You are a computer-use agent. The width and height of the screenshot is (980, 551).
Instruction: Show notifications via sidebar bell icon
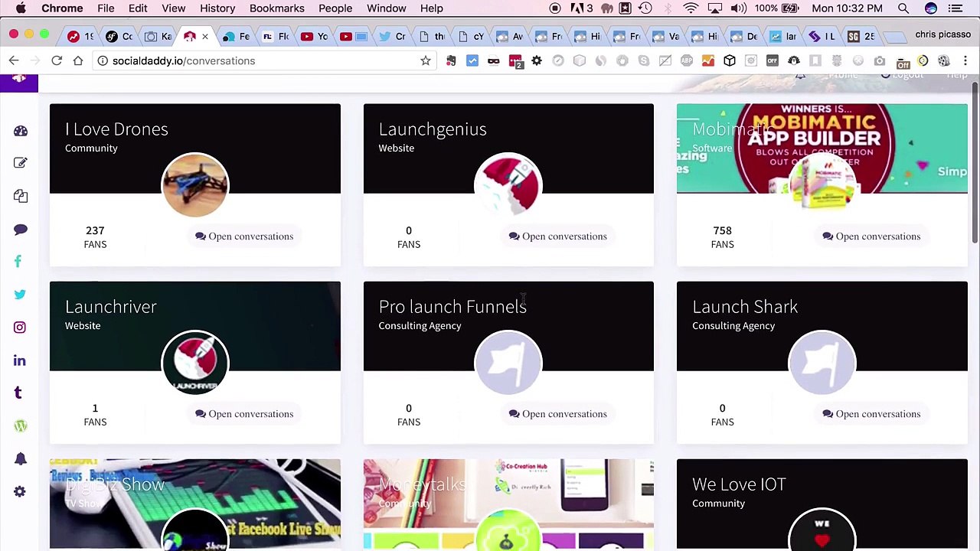[x=21, y=458]
